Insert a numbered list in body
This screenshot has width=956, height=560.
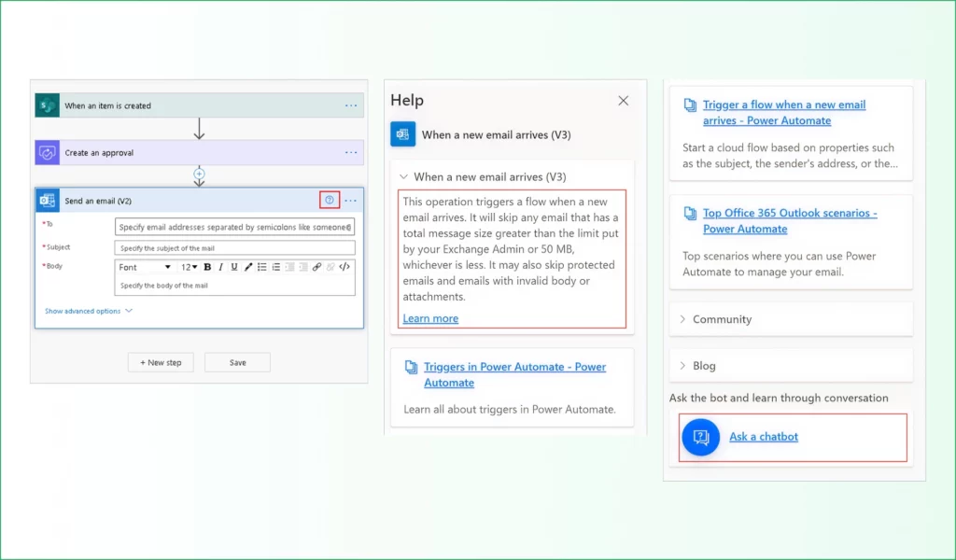tap(276, 267)
